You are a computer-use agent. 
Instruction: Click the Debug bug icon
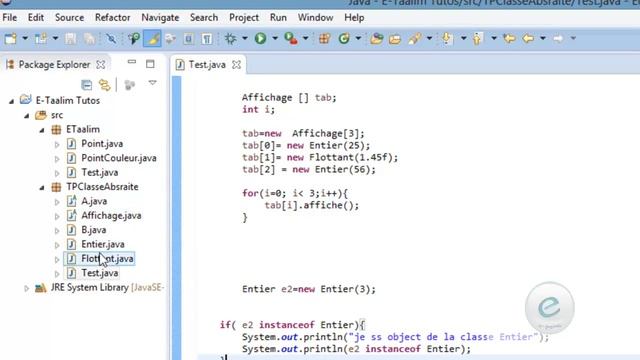231,39
